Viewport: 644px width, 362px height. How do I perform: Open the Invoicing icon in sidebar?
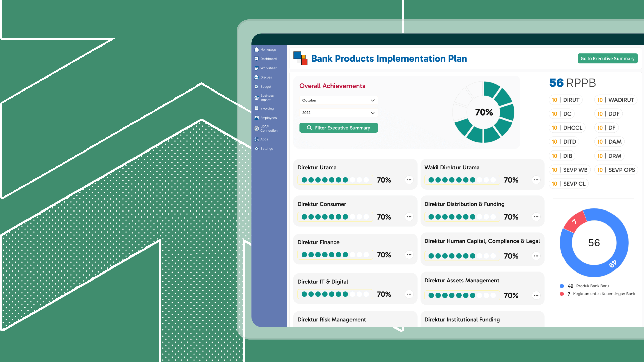[257, 109]
